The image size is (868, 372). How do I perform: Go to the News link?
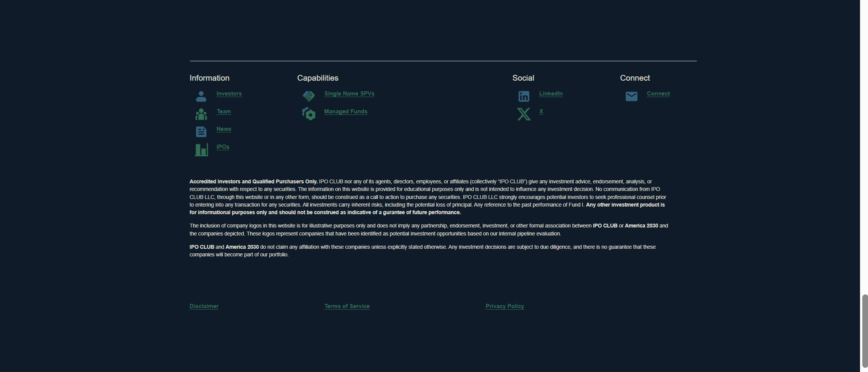tap(224, 129)
